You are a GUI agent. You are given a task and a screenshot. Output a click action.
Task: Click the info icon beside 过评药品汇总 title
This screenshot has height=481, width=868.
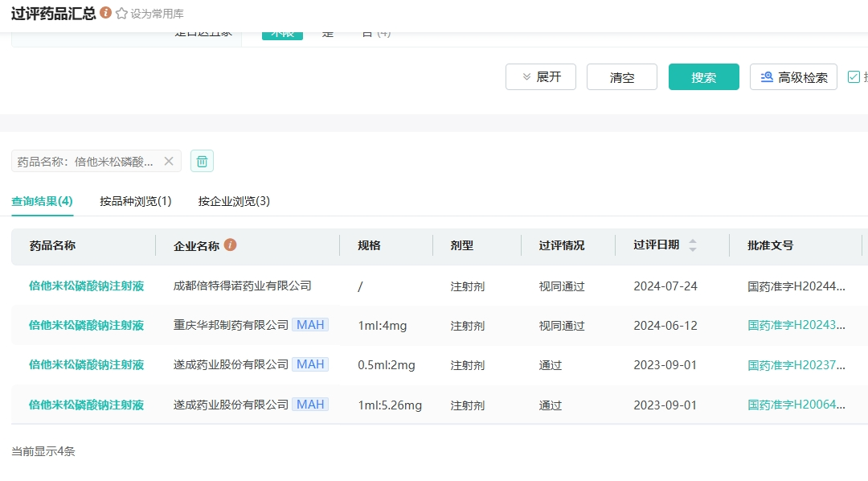pyautogui.click(x=105, y=13)
